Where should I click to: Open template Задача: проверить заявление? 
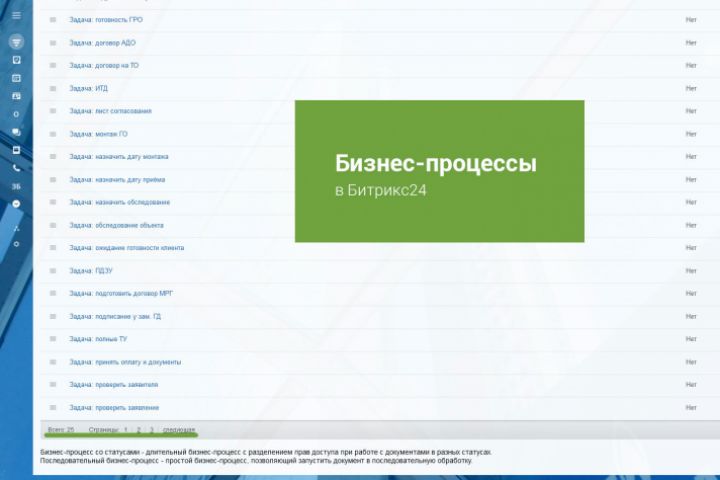pos(114,407)
